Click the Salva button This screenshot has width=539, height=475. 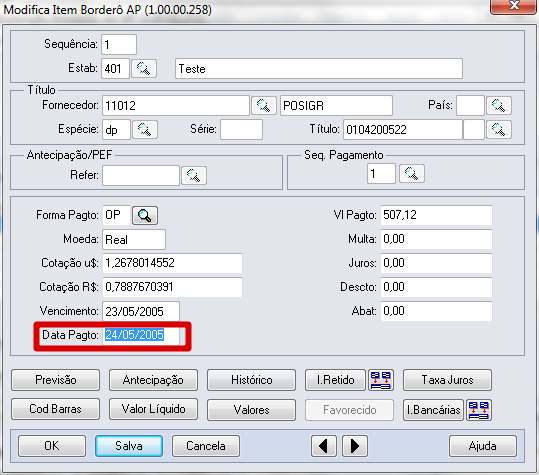pyautogui.click(x=129, y=446)
